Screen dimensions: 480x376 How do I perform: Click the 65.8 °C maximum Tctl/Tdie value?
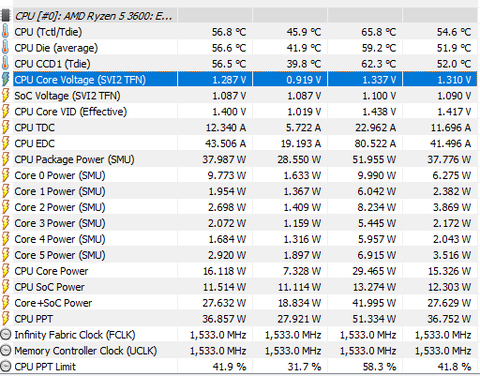[379, 32]
